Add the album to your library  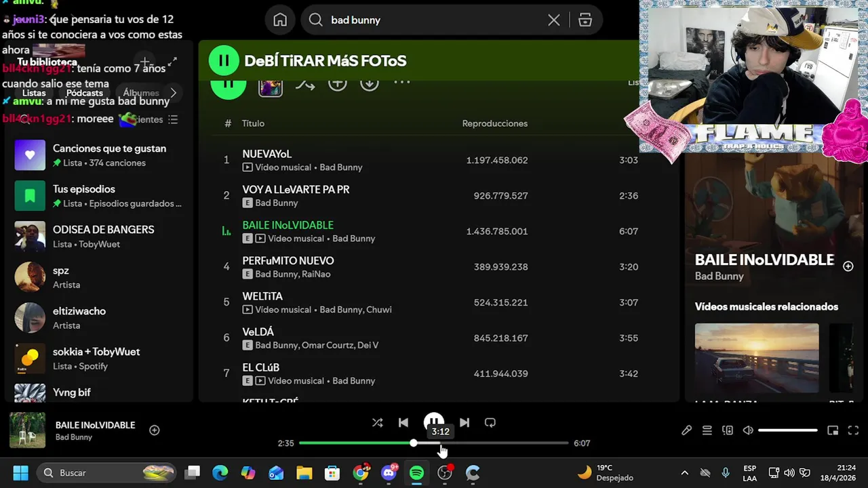tap(338, 83)
